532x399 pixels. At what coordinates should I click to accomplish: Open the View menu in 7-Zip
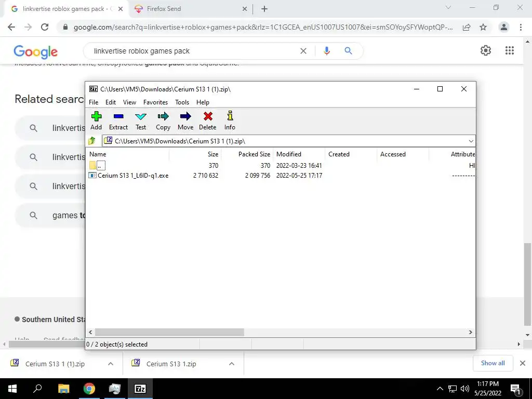pos(129,102)
